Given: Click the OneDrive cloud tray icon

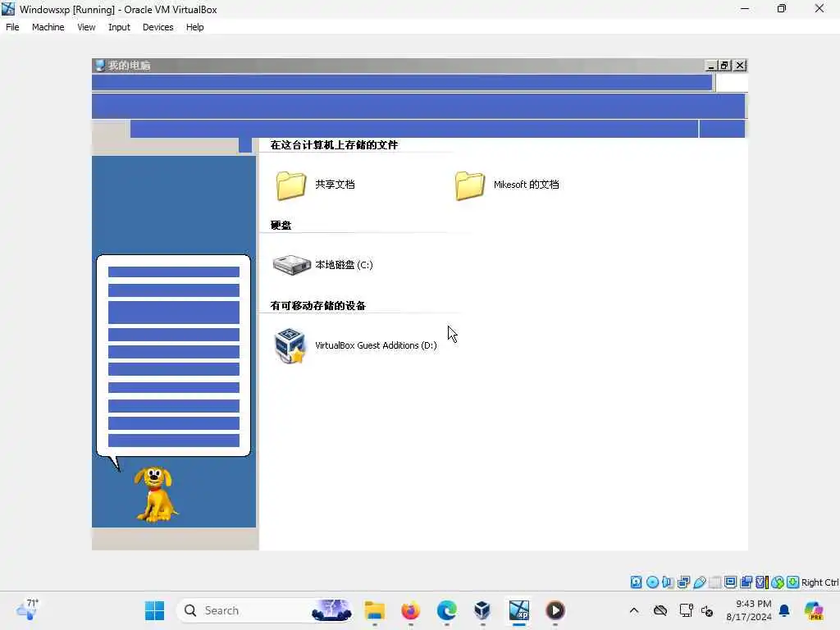Looking at the screenshot, I should click(x=660, y=610).
